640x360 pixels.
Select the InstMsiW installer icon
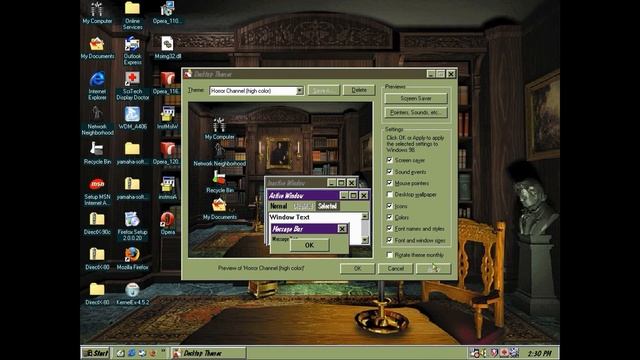tap(167, 118)
